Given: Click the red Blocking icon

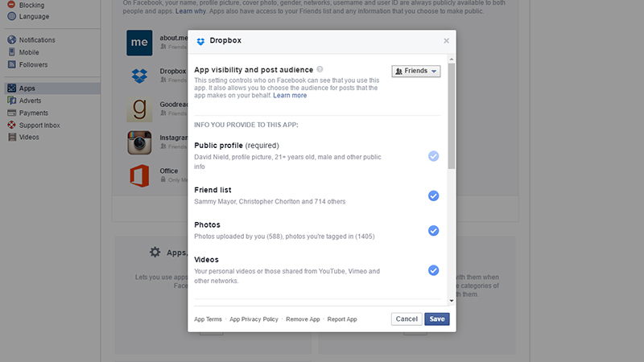Looking at the screenshot, I should coord(11,5).
